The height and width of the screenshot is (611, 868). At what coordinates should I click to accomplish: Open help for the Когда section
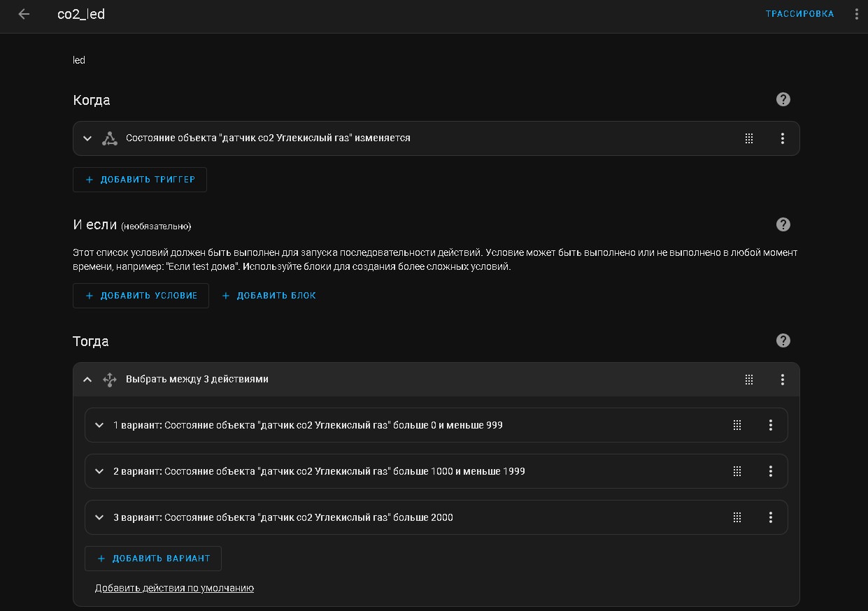[783, 99]
